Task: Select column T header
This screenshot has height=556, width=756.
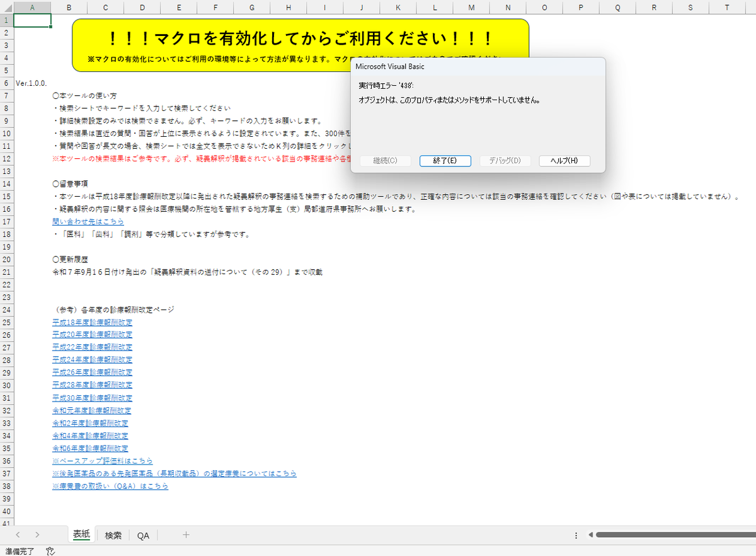Action: tap(727, 7)
